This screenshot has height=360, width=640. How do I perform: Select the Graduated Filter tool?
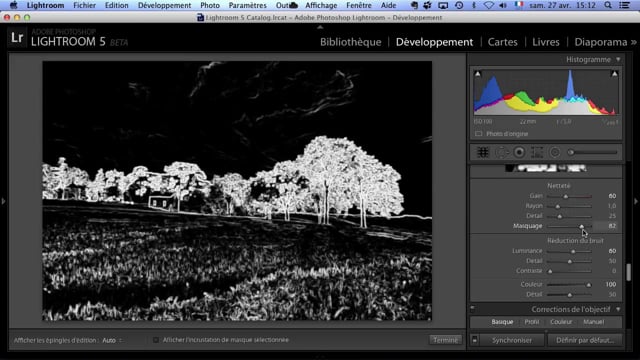pos(537,152)
